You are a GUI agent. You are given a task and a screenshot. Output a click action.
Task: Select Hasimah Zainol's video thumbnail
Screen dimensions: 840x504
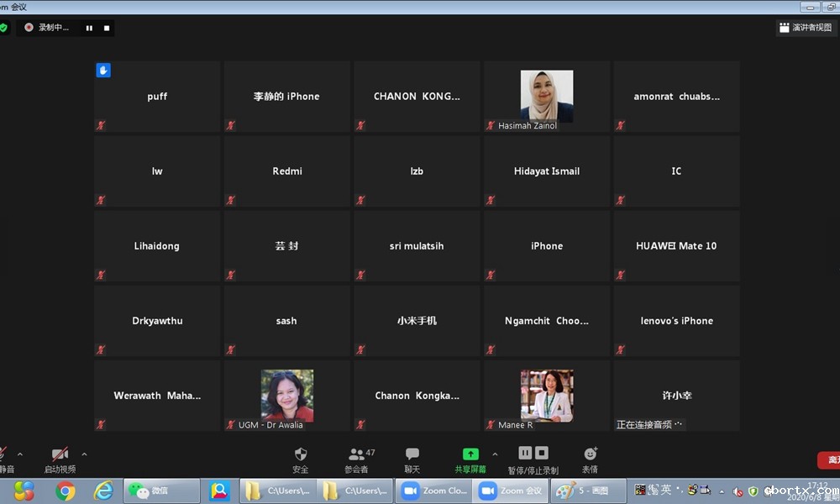pos(547,96)
